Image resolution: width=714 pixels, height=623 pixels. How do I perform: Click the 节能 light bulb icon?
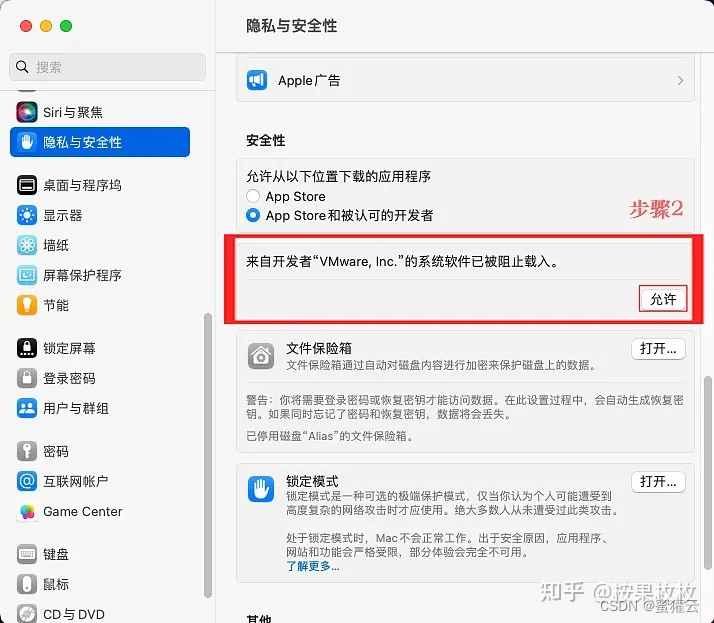point(26,305)
